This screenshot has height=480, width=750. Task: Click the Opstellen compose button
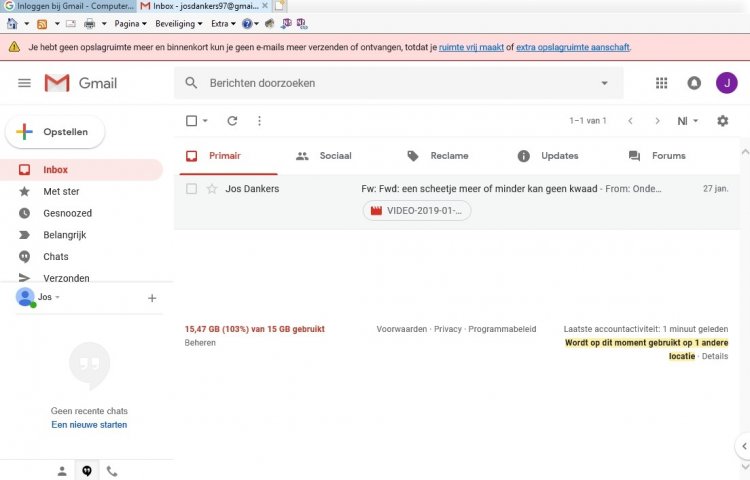click(55, 132)
